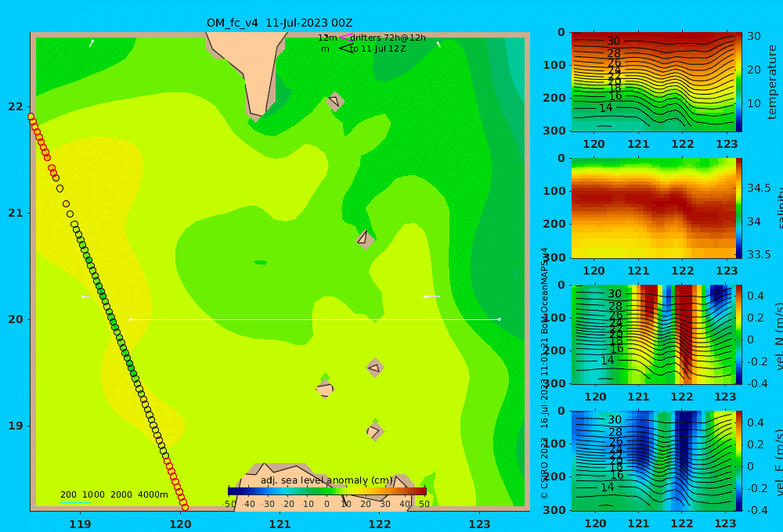Click longitude tick label 121 on the main map

(280, 524)
